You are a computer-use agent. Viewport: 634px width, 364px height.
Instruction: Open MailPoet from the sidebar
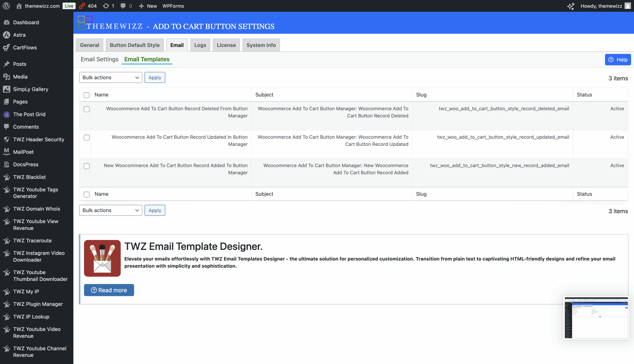23,152
